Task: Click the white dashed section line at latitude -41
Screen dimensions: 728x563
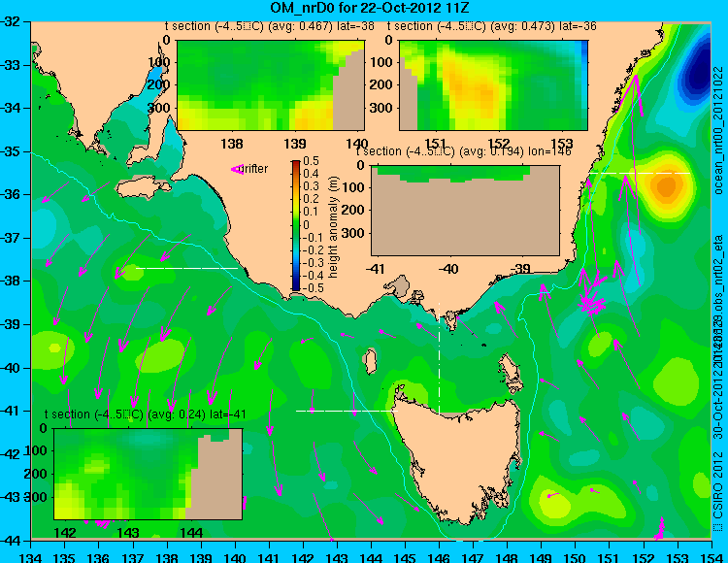Action: pos(347,411)
